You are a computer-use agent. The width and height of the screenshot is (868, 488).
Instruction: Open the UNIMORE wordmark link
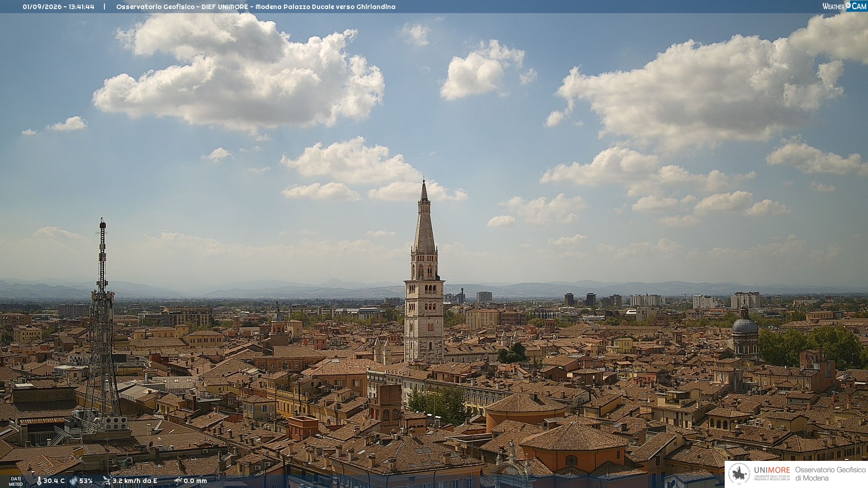coord(772,470)
